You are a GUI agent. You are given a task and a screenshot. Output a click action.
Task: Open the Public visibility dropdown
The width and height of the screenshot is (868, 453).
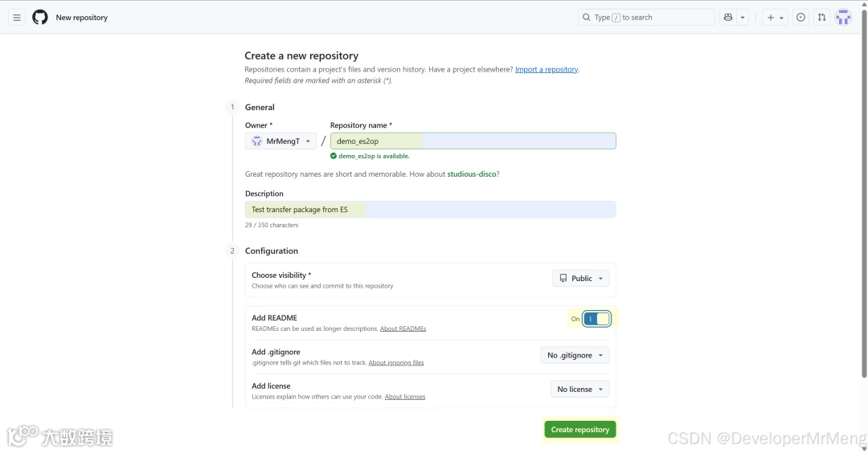[580, 278]
